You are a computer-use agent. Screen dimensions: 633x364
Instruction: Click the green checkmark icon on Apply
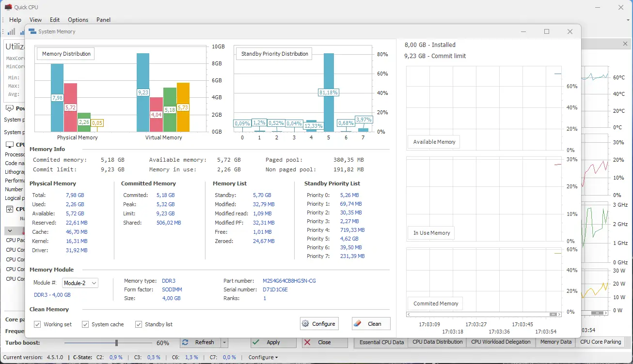tap(256, 342)
